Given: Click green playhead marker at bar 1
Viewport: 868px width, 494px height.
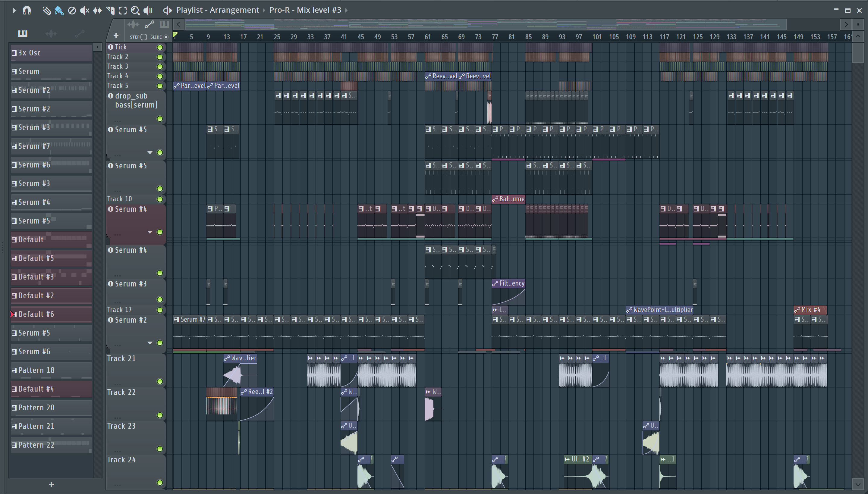Looking at the screenshot, I should click(x=175, y=35).
